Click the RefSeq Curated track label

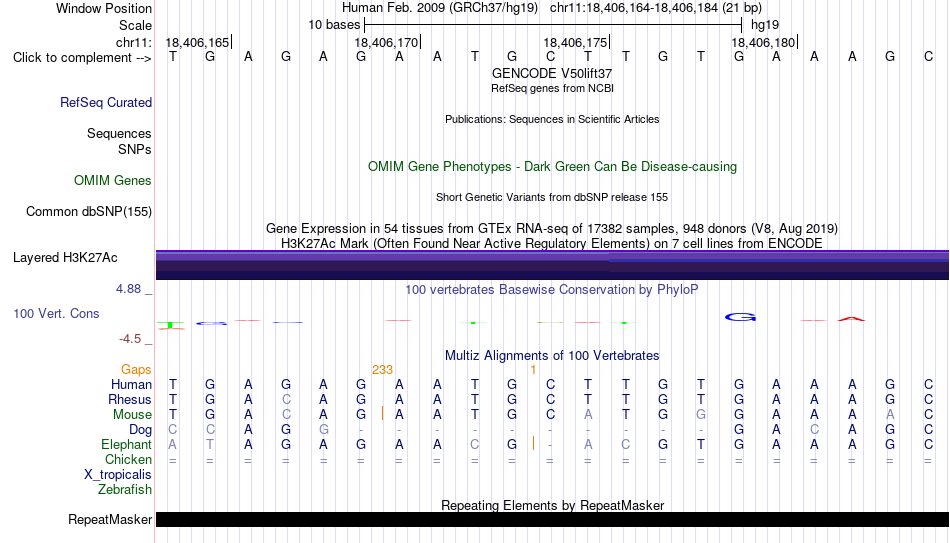pyautogui.click(x=106, y=102)
